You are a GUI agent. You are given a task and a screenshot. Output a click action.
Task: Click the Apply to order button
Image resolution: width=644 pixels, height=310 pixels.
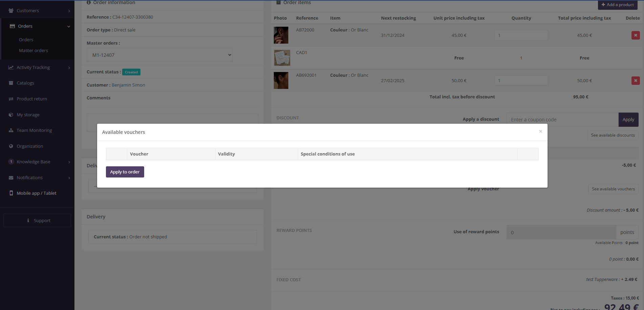coord(125,172)
